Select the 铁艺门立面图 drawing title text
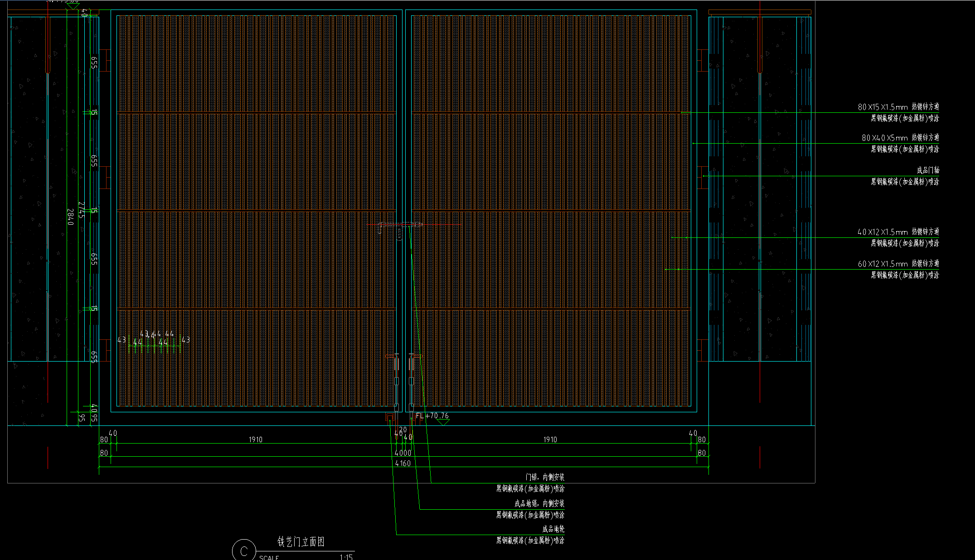 (301, 542)
